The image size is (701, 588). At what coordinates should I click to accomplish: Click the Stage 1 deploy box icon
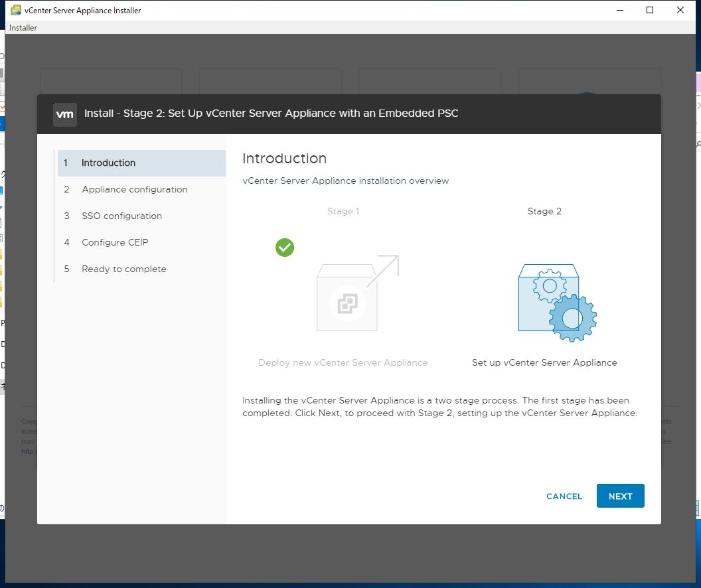coord(357,293)
